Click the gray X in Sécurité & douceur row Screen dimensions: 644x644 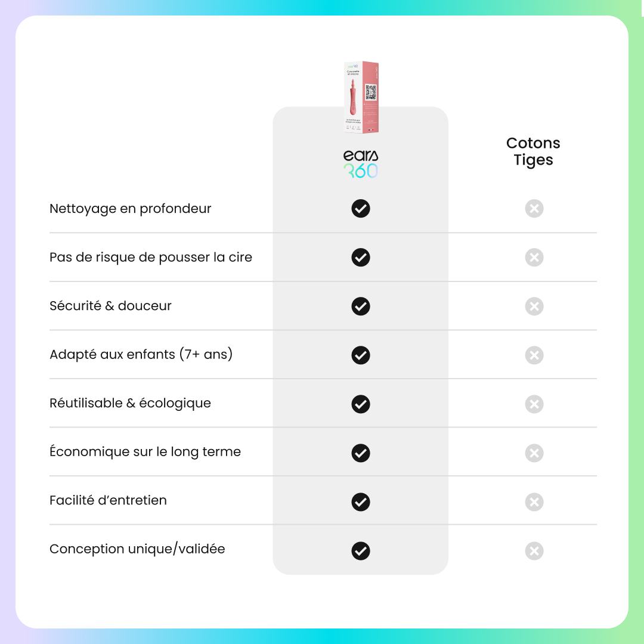click(x=534, y=306)
